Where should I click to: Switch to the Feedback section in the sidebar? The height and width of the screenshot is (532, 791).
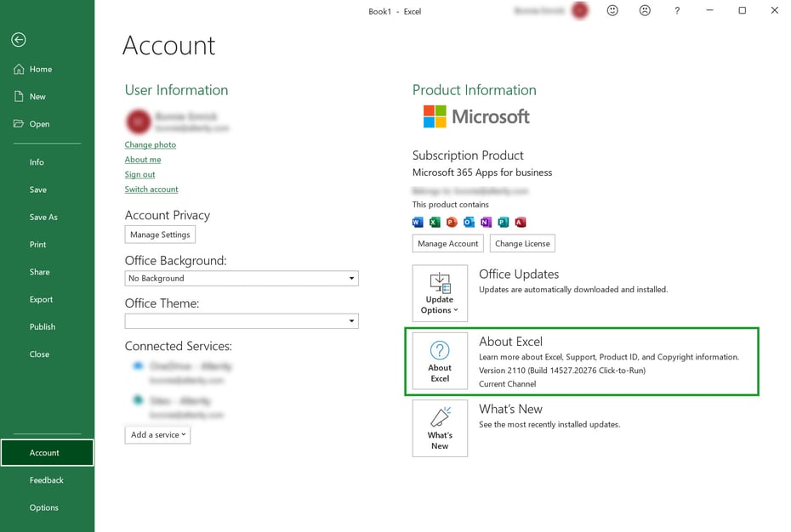tap(46, 479)
